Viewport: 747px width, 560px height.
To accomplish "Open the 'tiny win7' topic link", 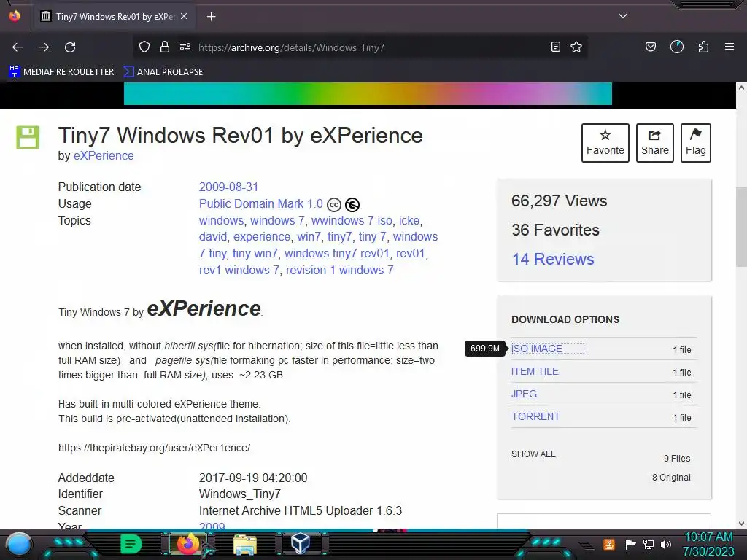I will pos(255,253).
